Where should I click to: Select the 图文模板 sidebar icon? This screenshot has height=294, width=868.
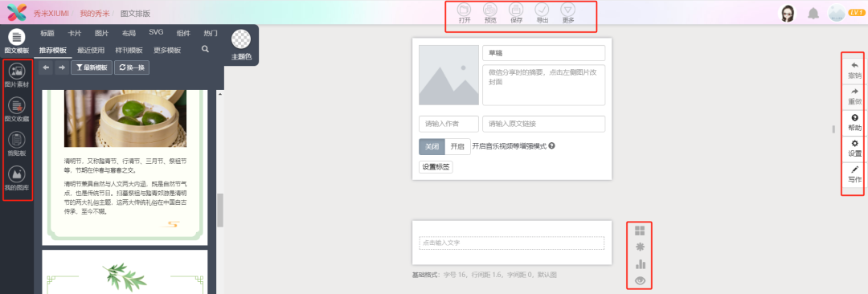(x=17, y=42)
